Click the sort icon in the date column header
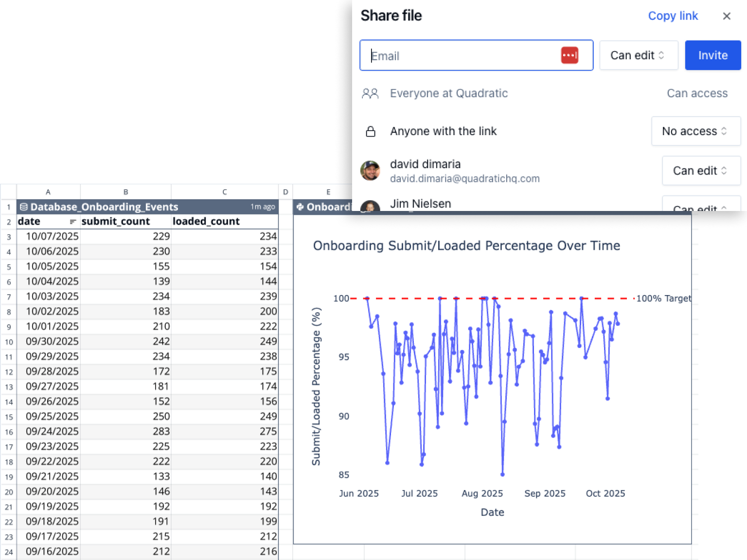The height and width of the screenshot is (560, 747). coord(73,222)
